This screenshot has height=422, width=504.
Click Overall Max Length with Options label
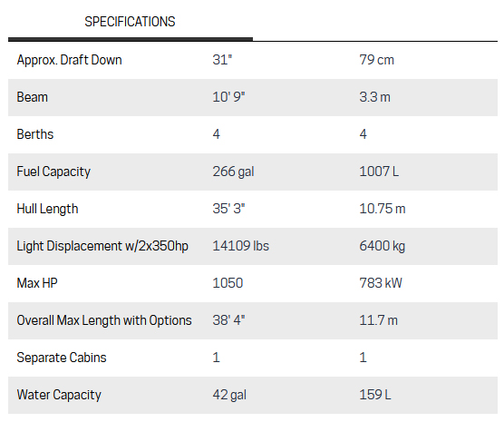[x=104, y=320]
